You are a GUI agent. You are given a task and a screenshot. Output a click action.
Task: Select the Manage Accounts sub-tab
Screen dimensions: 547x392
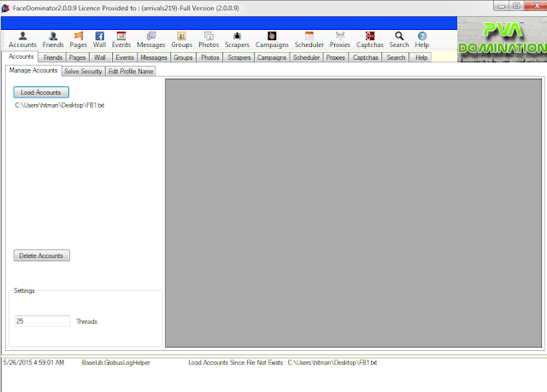click(x=33, y=70)
